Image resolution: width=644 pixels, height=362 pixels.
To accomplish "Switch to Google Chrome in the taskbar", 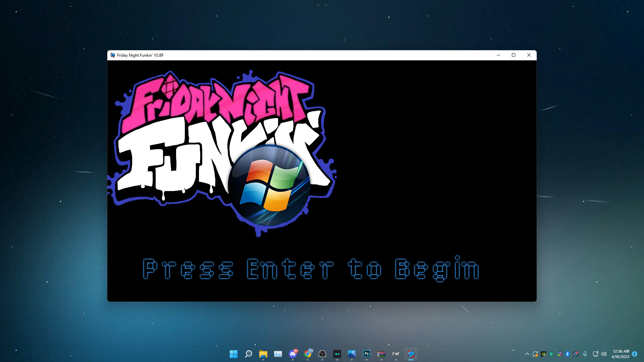I will coord(308,354).
